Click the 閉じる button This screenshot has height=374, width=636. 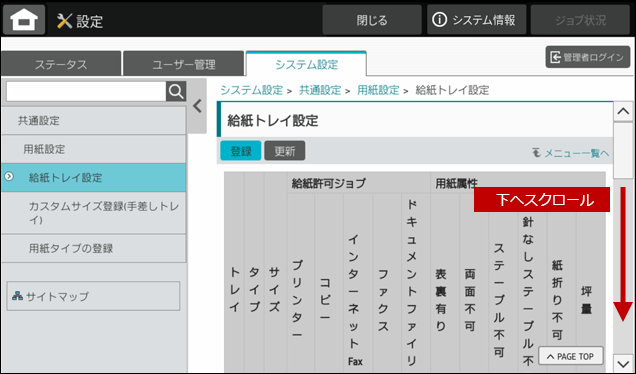[x=372, y=20]
